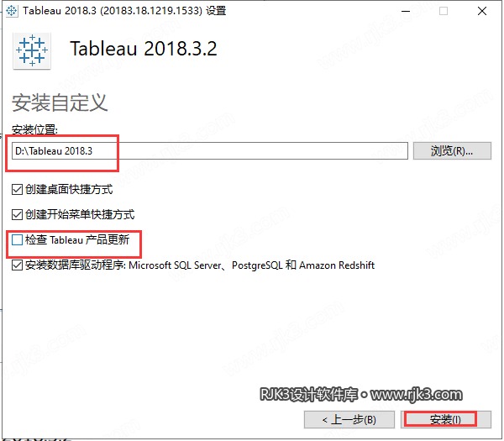Screen dimensions: 504x441
Task: Start installation with 安装(I) button
Action: tap(446, 419)
